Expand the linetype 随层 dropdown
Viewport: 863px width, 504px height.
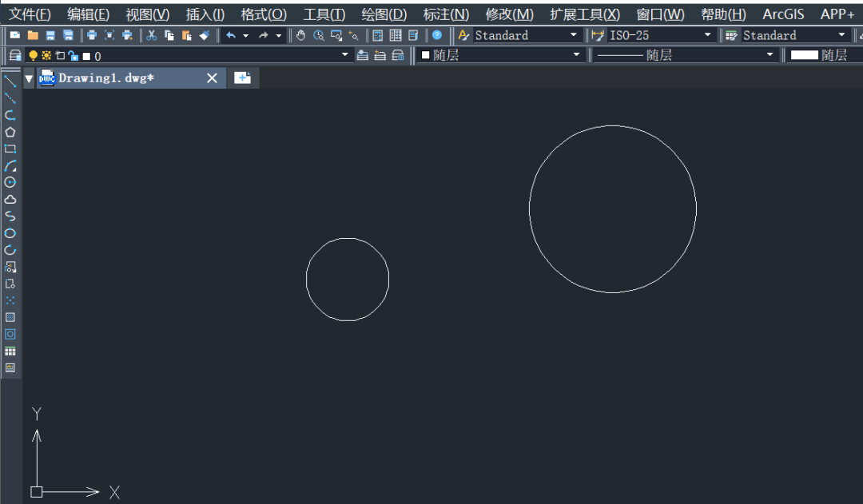[770, 55]
